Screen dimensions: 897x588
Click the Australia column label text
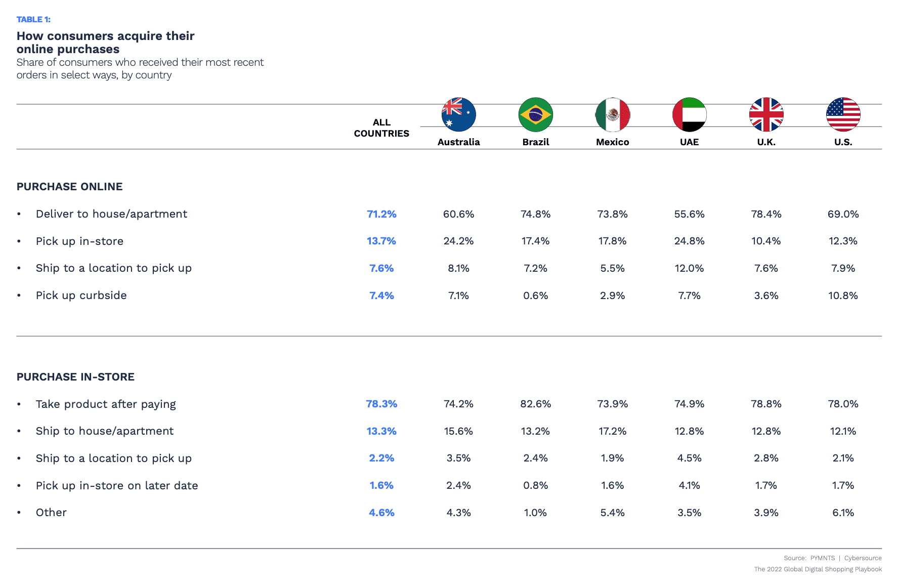pyautogui.click(x=458, y=142)
